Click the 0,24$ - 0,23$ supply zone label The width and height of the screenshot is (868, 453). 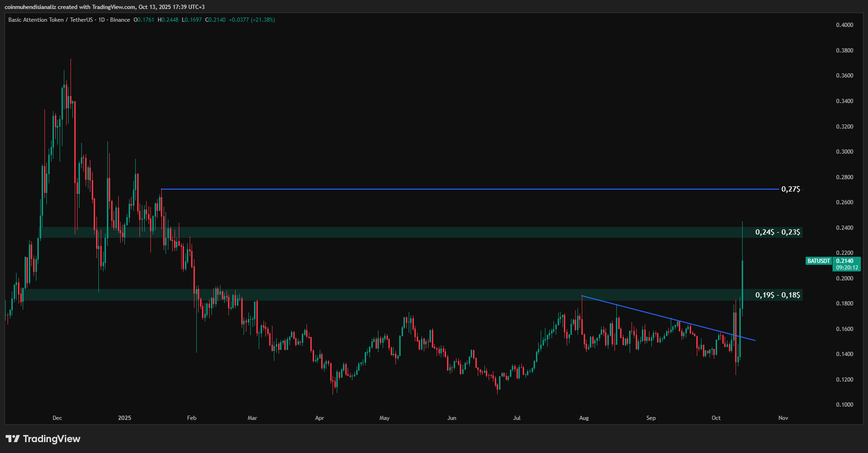pyautogui.click(x=778, y=232)
